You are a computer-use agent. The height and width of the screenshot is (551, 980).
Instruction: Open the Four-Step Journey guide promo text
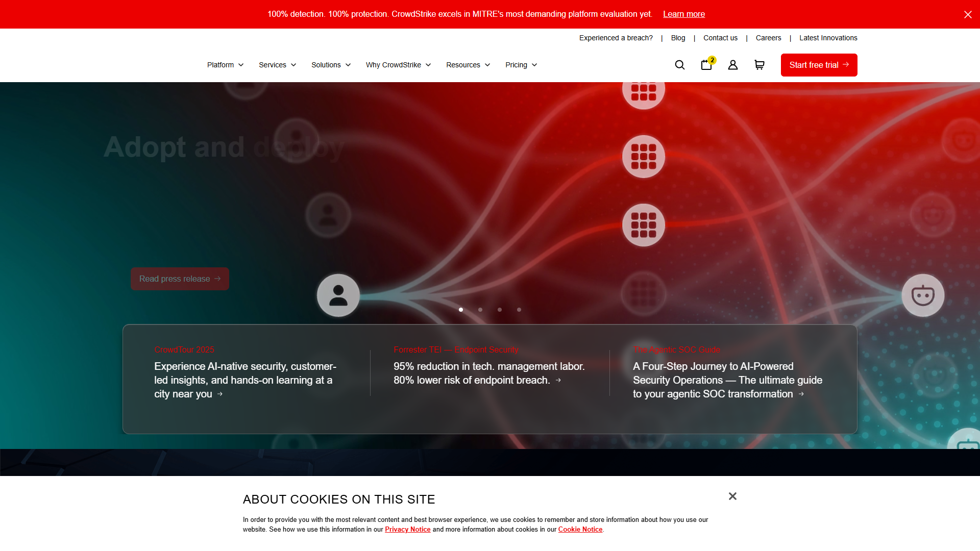(727, 380)
